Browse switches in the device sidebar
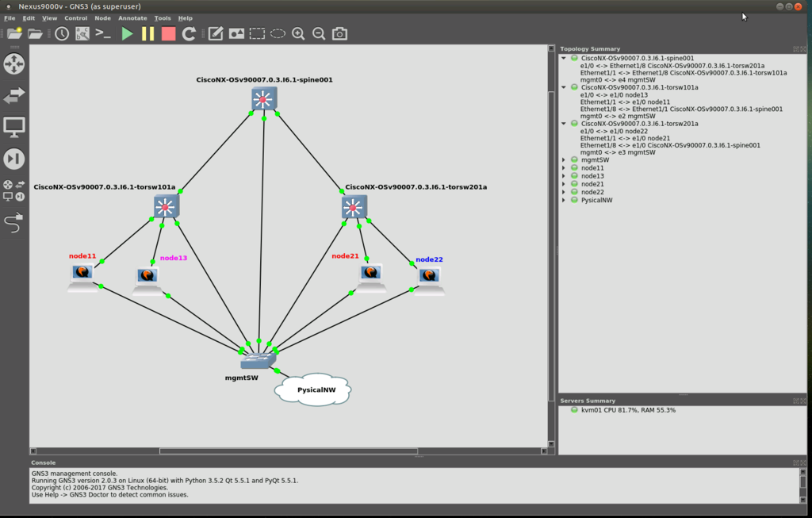The width and height of the screenshot is (812, 518). (14, 95)
